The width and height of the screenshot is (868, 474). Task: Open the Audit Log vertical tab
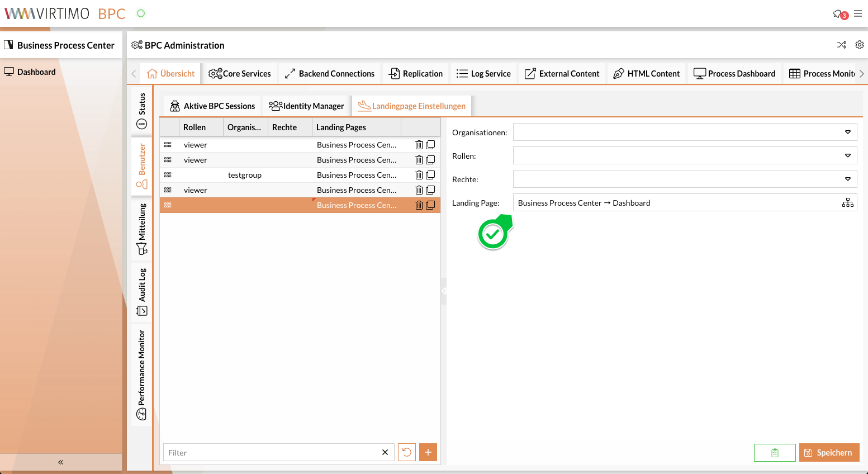[142, 292]
